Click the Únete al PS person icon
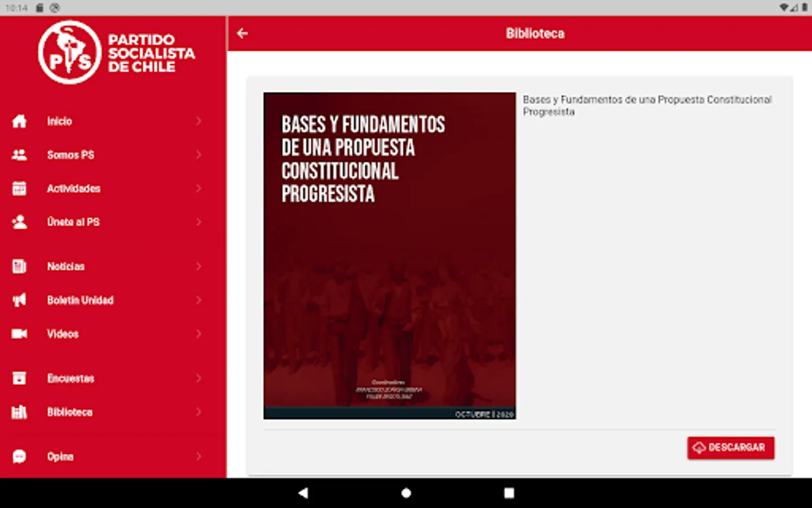Image resolution: width=812 pixels, height=508 pixels. click(19, 222)
